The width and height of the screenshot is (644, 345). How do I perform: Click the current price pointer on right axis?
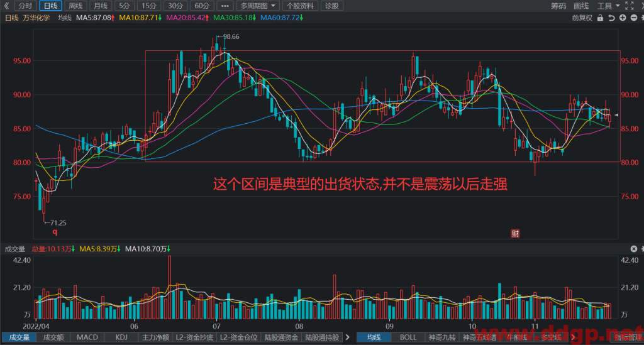tap(616, 115)
